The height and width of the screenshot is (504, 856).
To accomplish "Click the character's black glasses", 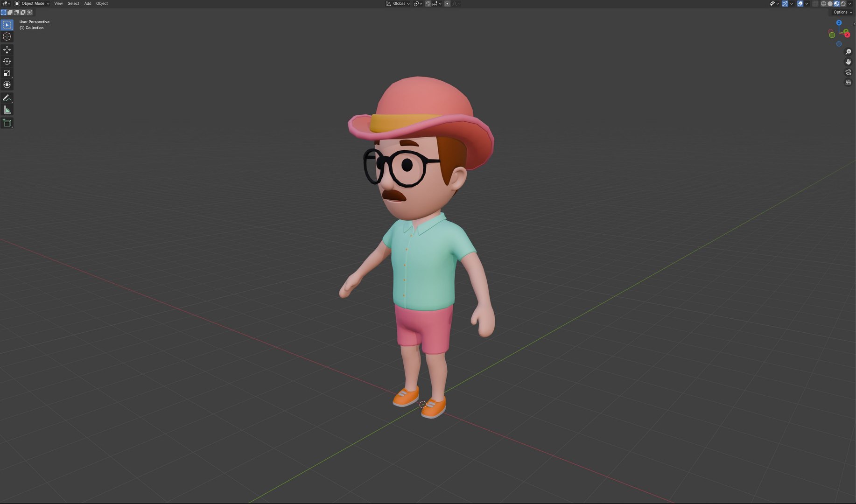I will point(401,167).
